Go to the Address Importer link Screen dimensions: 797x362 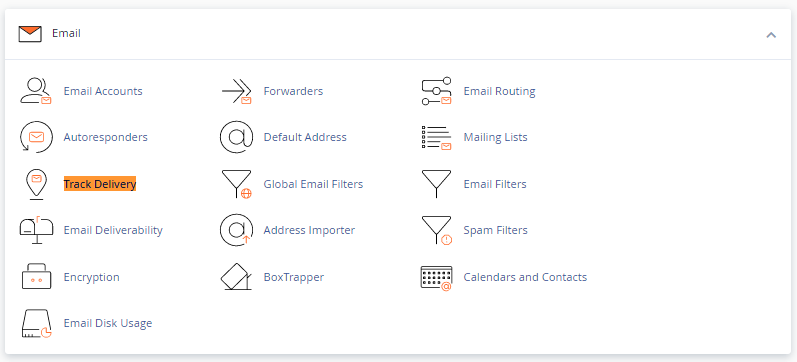(309, 230)
